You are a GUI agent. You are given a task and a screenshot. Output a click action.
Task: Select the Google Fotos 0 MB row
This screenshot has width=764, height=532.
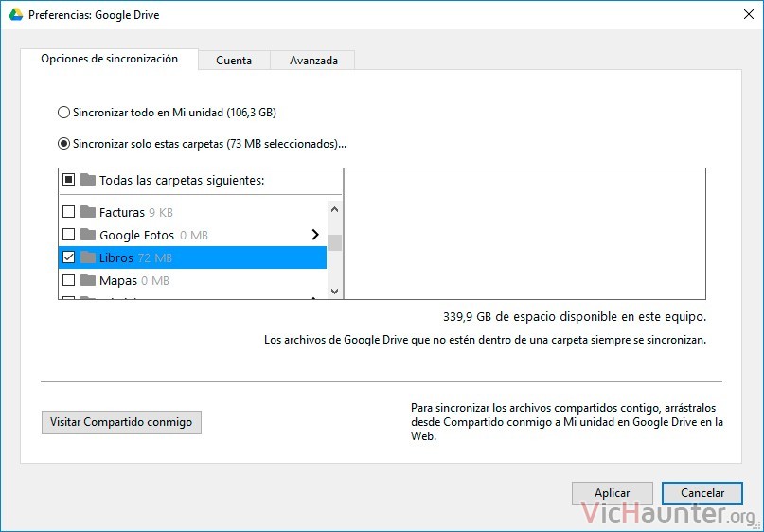point(192,235)
